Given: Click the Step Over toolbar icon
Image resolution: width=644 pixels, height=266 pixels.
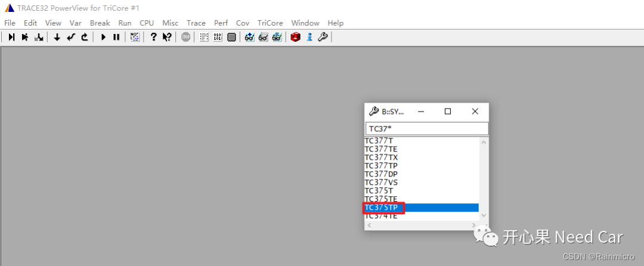Looking at the screenshot, I should pyautogui.click(x=25, y=38).
